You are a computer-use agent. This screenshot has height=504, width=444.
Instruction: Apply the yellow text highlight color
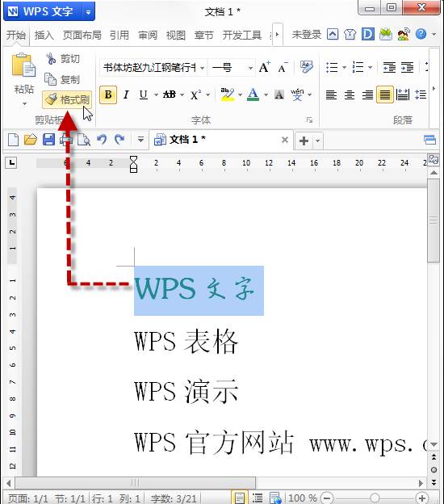coord(228,94)
